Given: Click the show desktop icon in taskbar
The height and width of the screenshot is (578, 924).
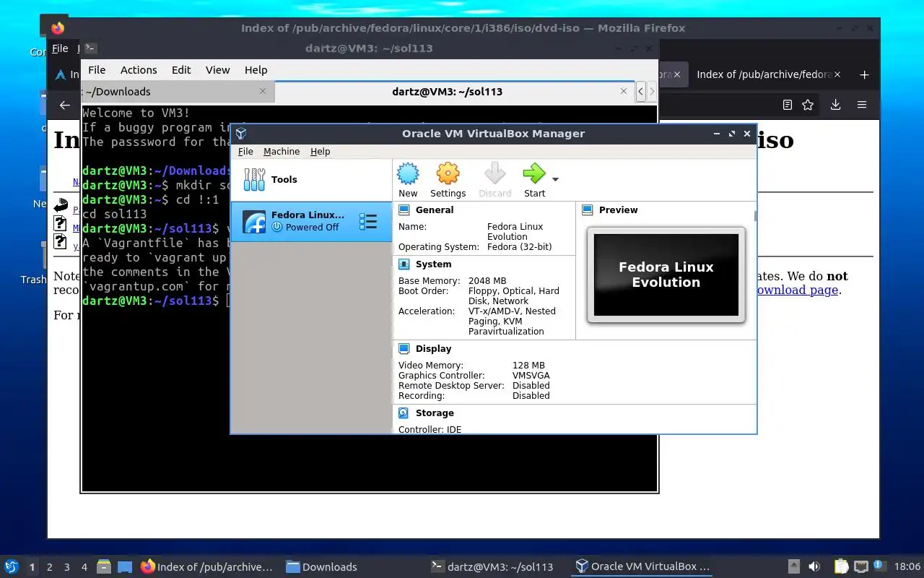Looking at the screenshot, I should pyautogui.click(x=125, y=566).
